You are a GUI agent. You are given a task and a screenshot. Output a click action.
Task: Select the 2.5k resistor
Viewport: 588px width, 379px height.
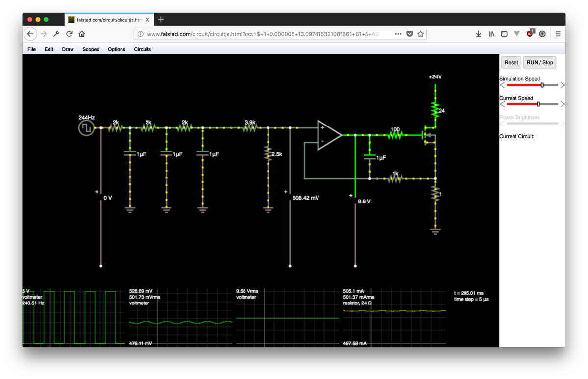click(x=268, y=153)
